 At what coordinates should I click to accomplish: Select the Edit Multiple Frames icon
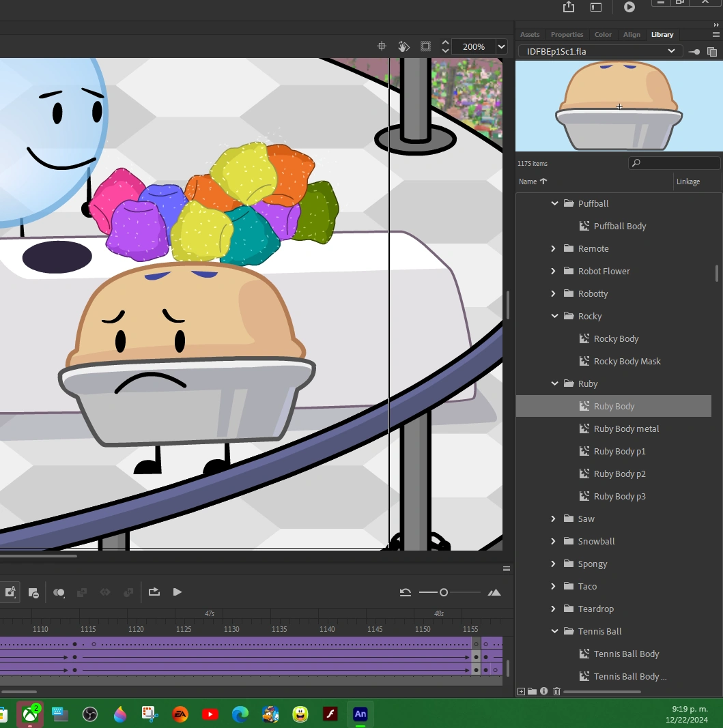click(x=82, y=592)
